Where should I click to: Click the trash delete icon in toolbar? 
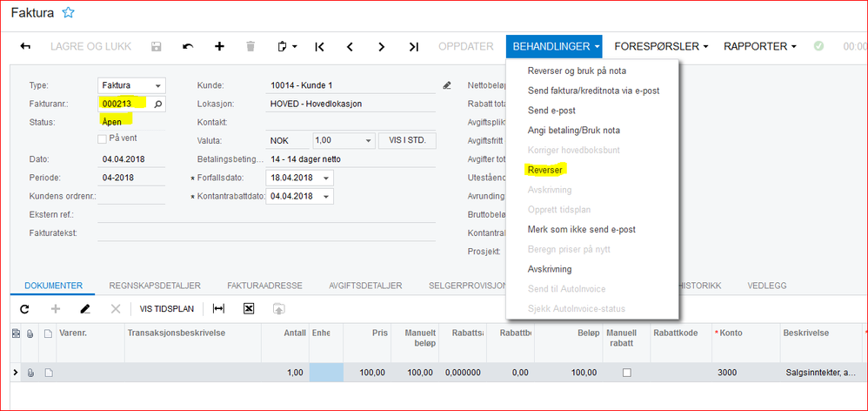tap(250, 46)
